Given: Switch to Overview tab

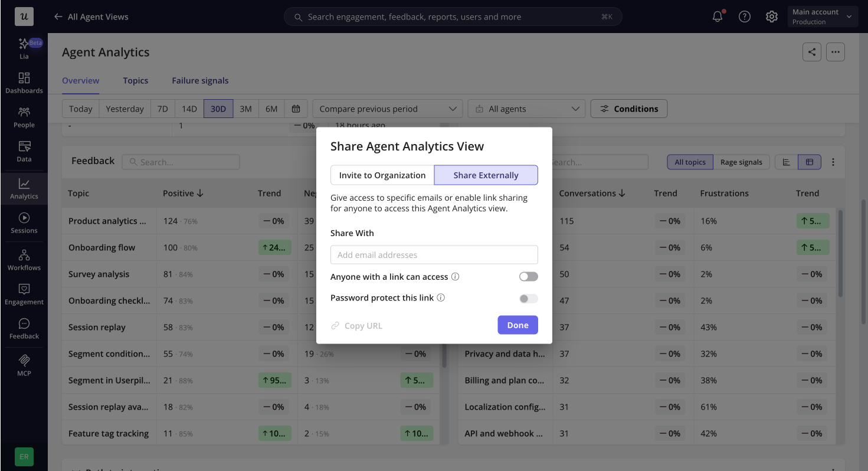Looking at the screenshot, I should click(x=81, y=81).
